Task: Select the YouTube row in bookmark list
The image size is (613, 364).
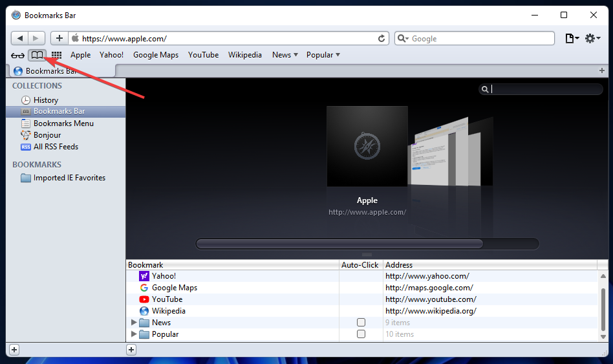Action: tap(361, 299)
